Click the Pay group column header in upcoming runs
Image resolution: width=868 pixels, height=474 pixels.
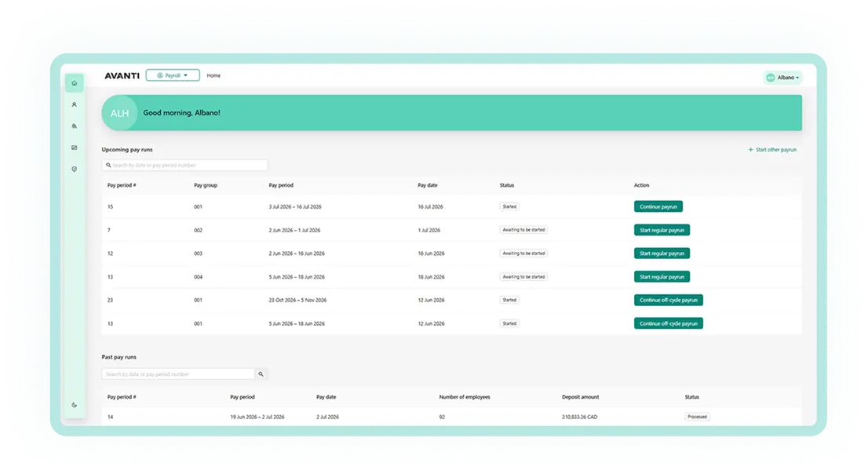tap(206, 185)
